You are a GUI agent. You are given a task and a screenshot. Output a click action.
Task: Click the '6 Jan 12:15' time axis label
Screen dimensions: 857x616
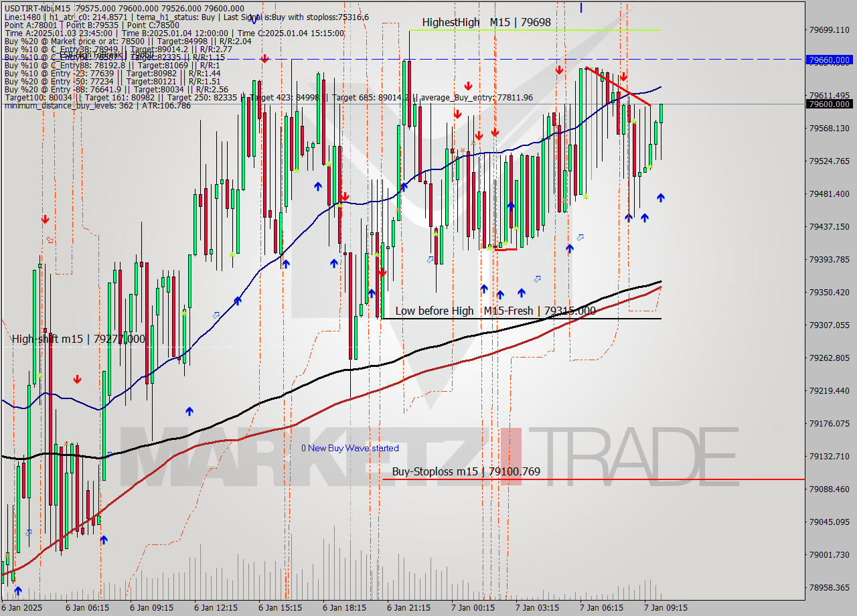(x=216, y=608)
